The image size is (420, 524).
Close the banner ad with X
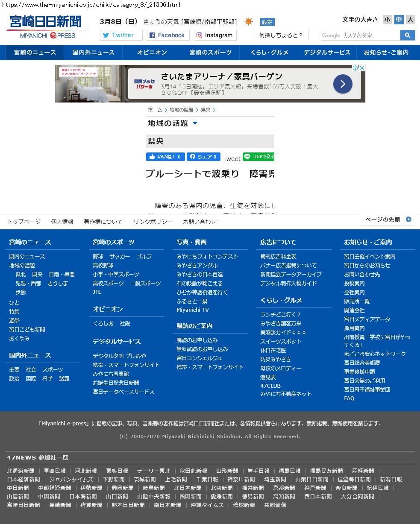coord(362,68)
